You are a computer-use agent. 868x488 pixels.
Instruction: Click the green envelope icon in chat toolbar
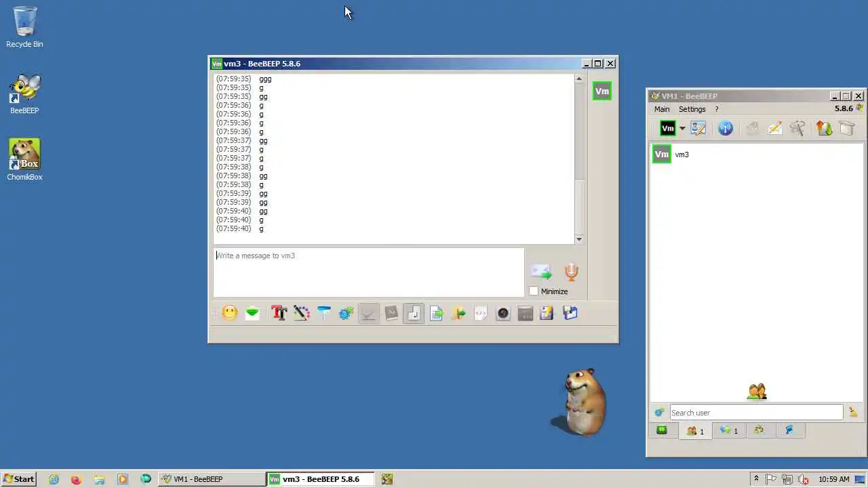click(252, 313)
